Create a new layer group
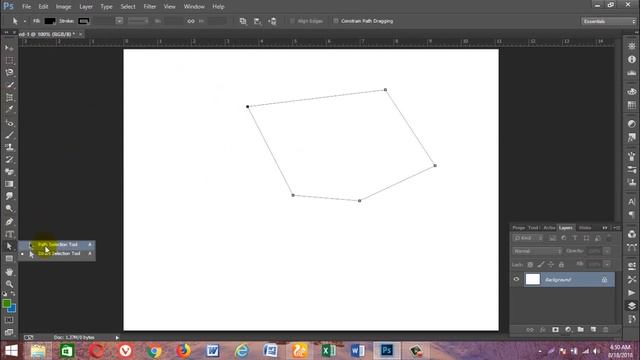This screenshot has width=640, height=360. coord(580,329)
